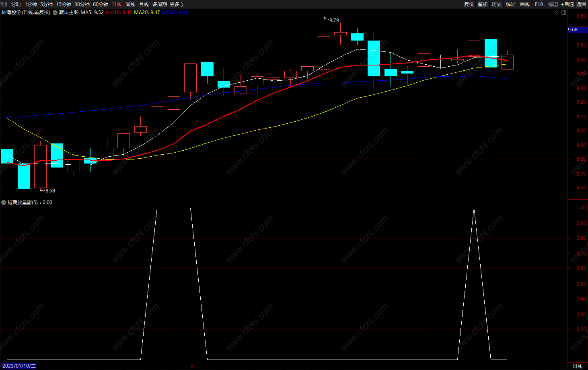Viewport: 588px width, 370px height.
Task: Click the panel collapse icon at top-left
Action: pyautogui.click(x=4, y=4)
